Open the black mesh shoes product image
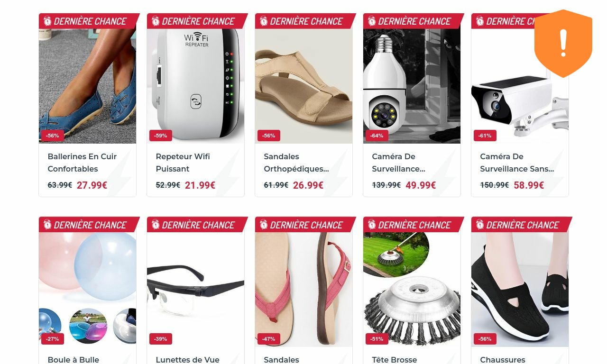This screenshot has height=364, width=607. coord(520,290)
